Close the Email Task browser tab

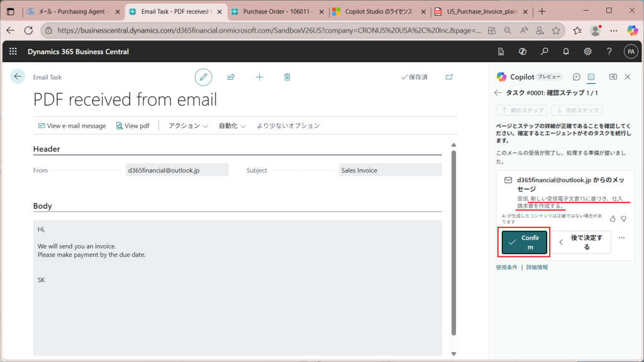tap(219, 11)
